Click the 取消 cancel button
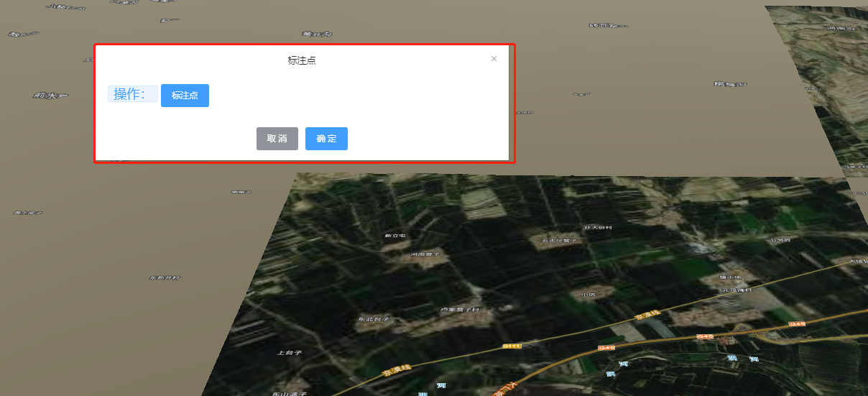 (277, 139)
